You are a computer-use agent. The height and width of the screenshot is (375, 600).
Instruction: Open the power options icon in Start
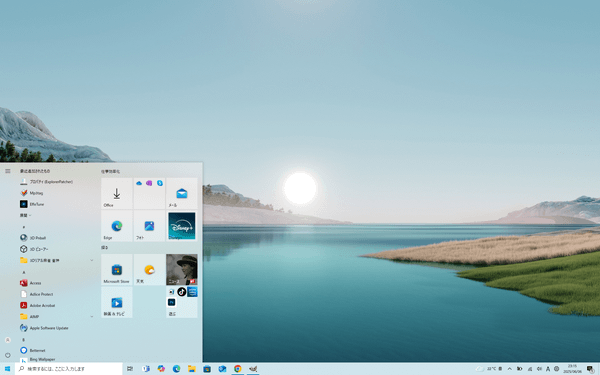point(8,355)
